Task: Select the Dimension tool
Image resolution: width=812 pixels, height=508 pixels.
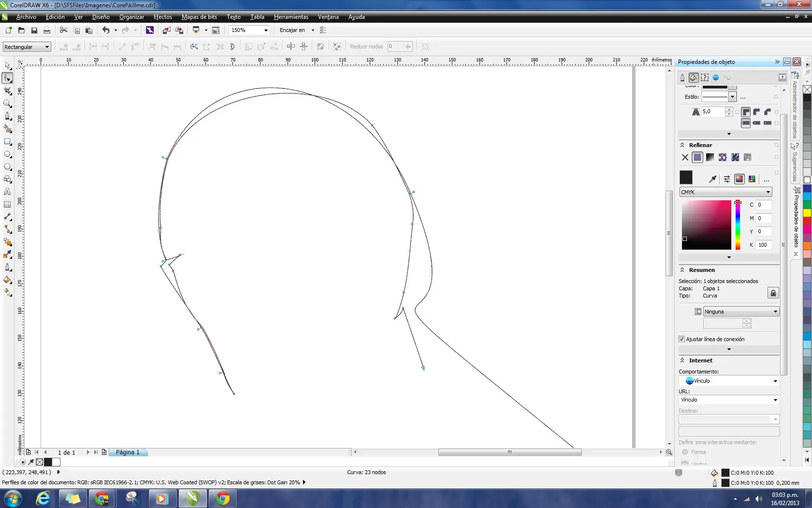Action: pyautogui.click(x=7, y=217)
